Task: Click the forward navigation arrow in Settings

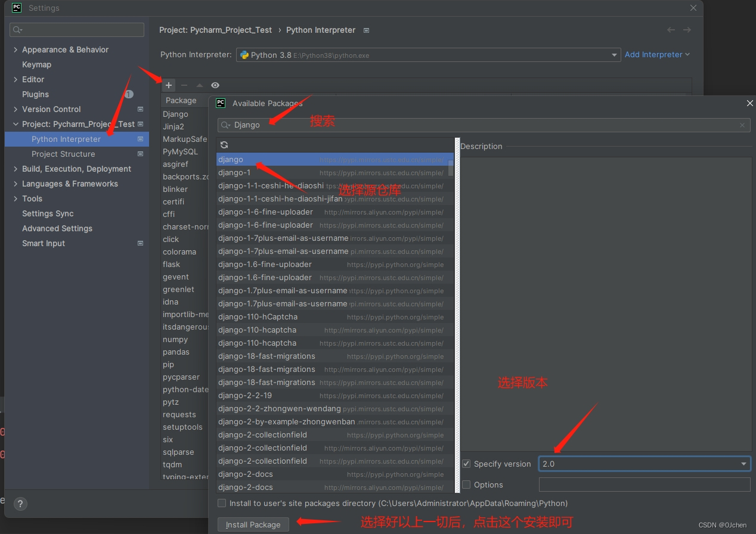Action: (x=687, y=30)
